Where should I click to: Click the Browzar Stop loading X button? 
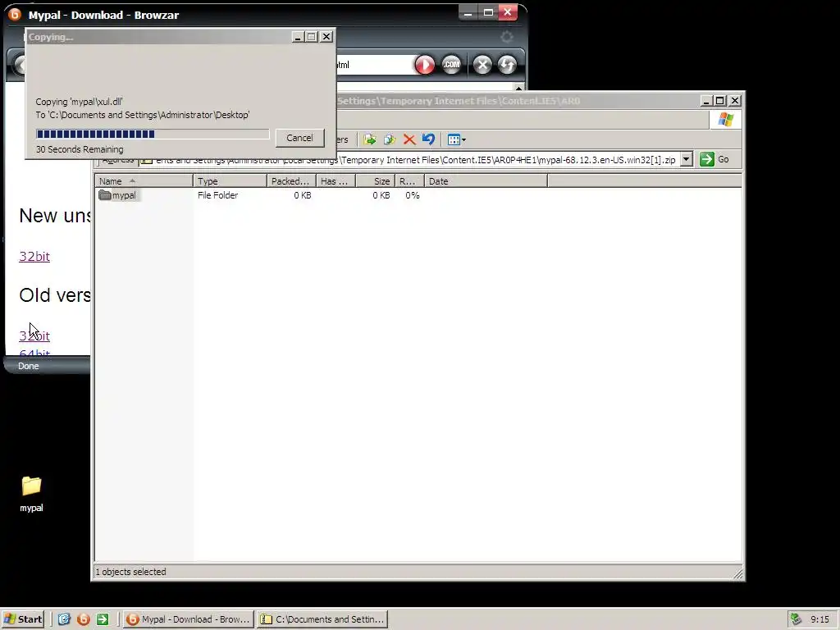pos(482,65)
